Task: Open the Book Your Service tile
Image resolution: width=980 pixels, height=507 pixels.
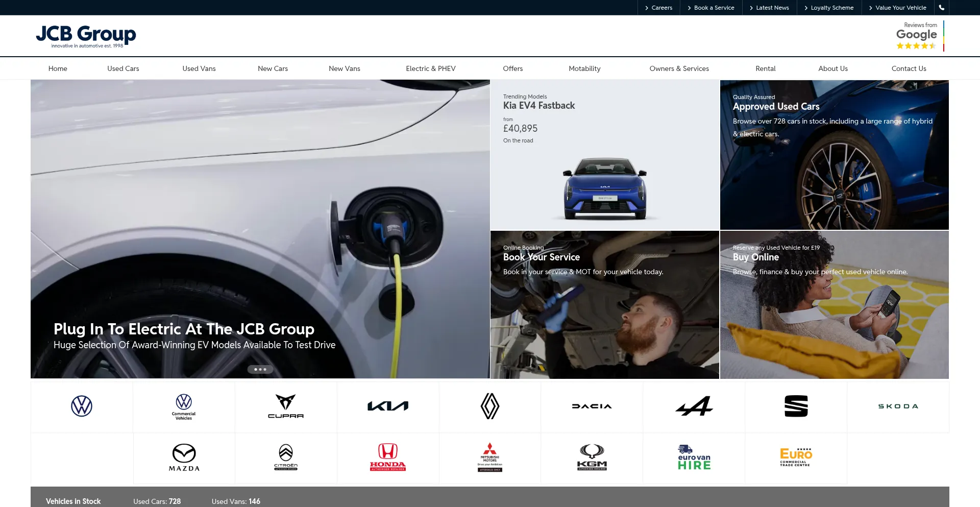Action: point(605,304)
